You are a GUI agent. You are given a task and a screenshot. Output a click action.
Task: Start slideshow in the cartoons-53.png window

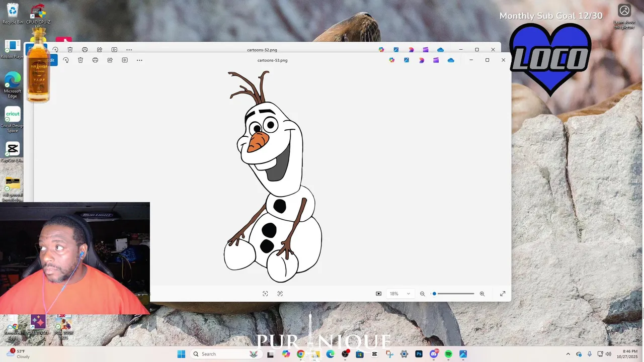click(x=125, y=60)
